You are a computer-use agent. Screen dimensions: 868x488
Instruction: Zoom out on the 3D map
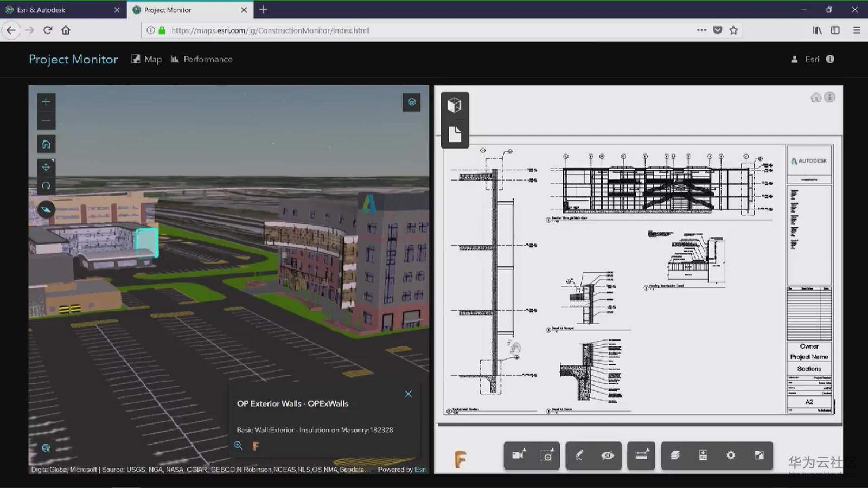pos(46,120)
